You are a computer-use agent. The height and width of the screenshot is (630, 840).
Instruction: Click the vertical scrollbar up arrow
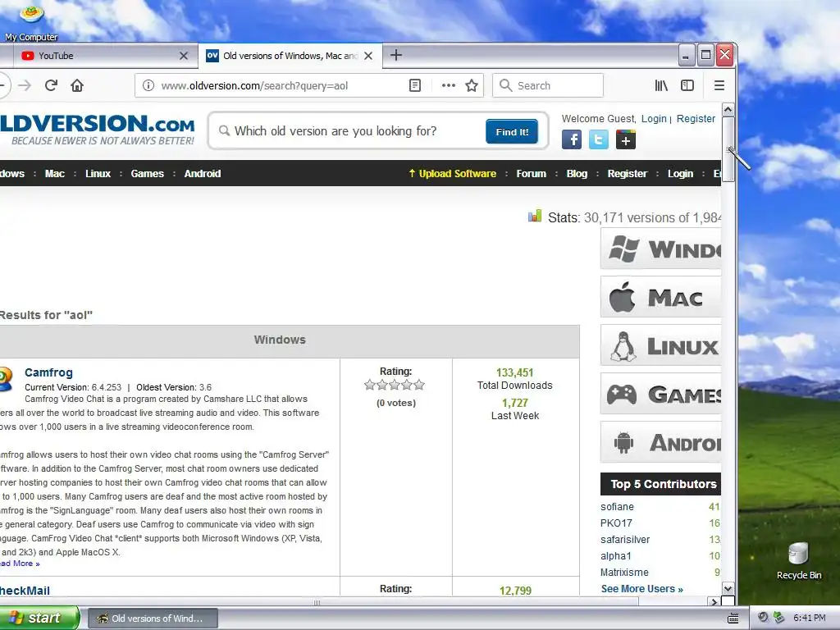point(728,110)
